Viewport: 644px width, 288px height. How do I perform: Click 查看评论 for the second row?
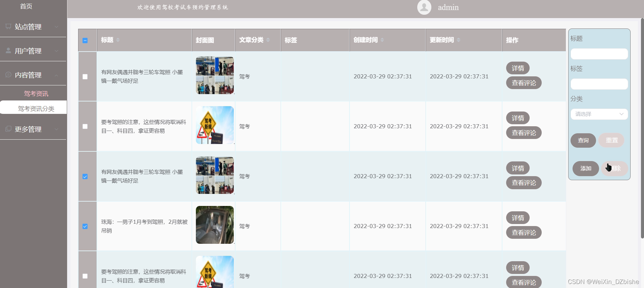524,133
